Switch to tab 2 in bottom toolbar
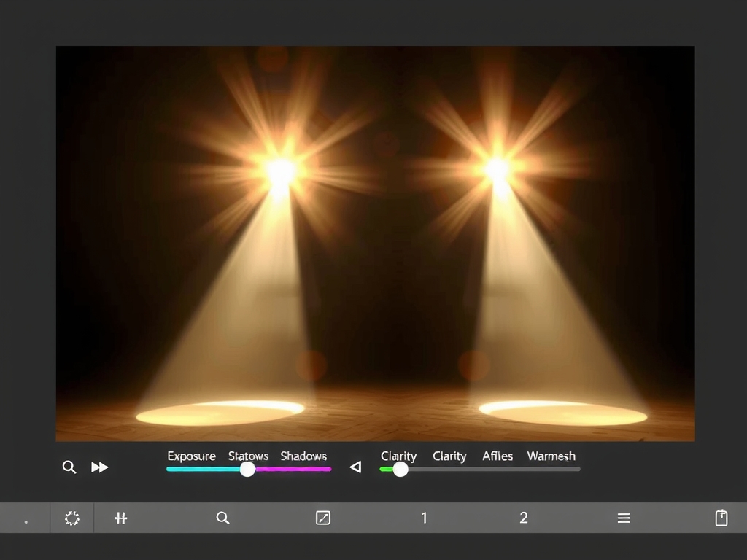 point(523,518)
